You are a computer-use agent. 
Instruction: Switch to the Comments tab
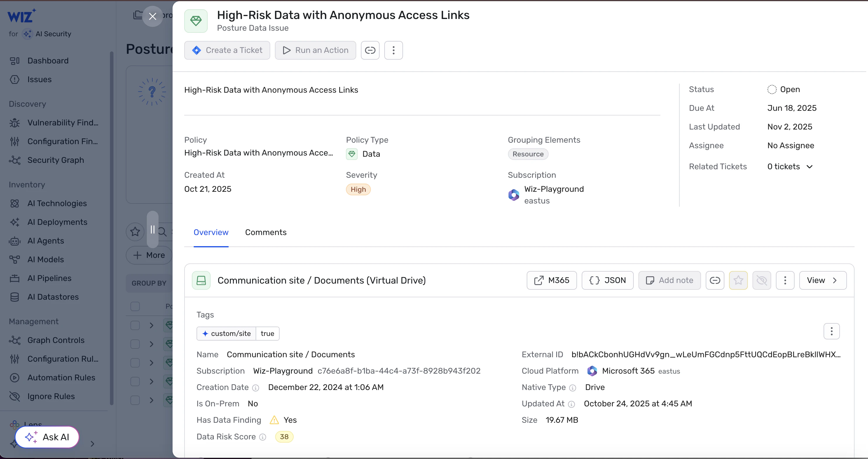tap(266, 232)
